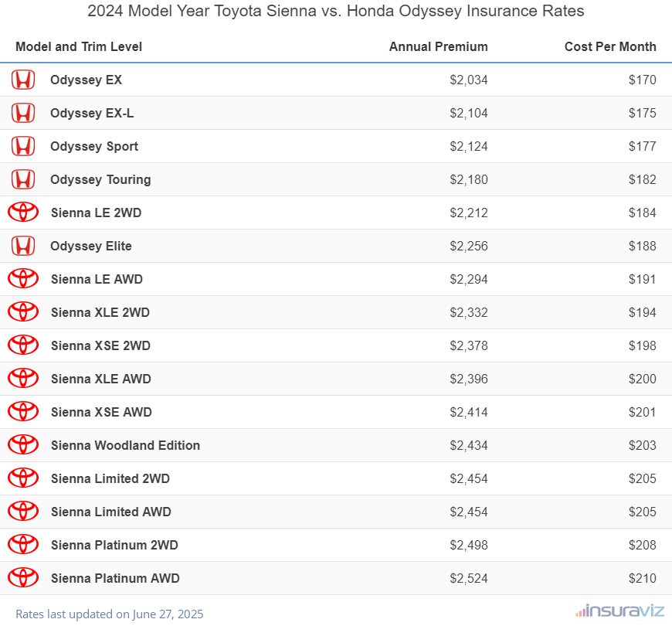Click the Toyota logo beside Sienna Woodland Edition

tap(23, 445)
